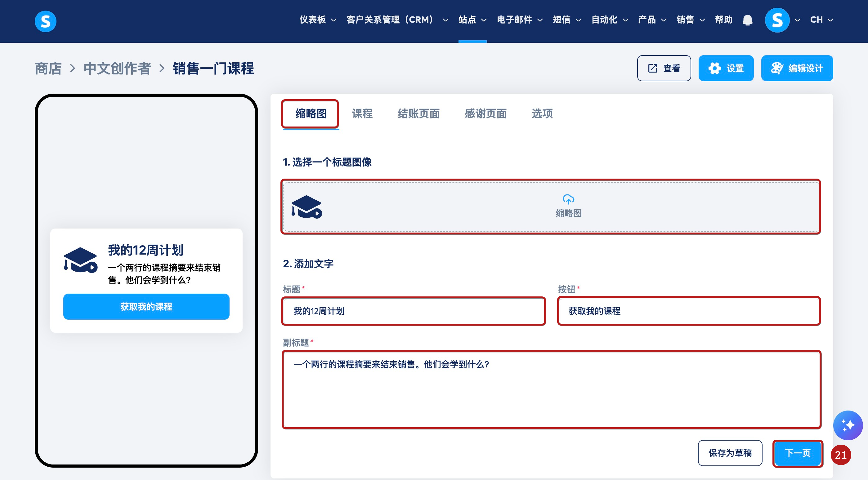Open the notifications bell

pos(747,20)
